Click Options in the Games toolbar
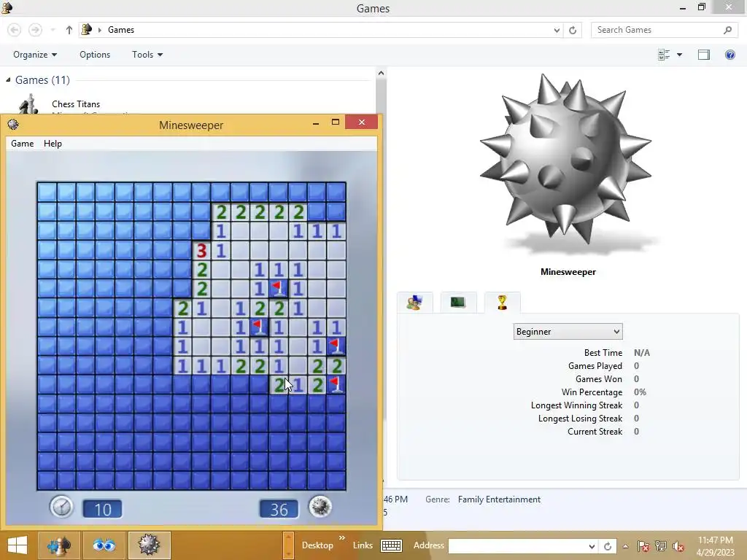 pos(95,55)
